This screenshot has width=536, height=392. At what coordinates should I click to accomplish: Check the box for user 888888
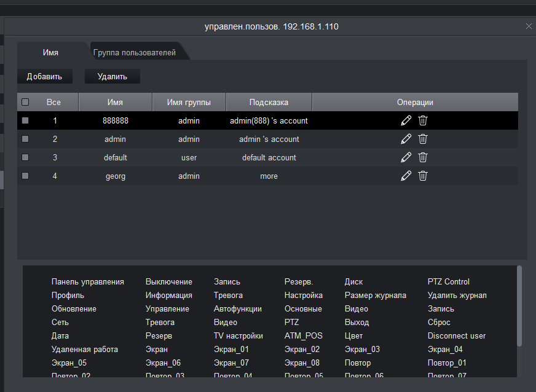25,121
